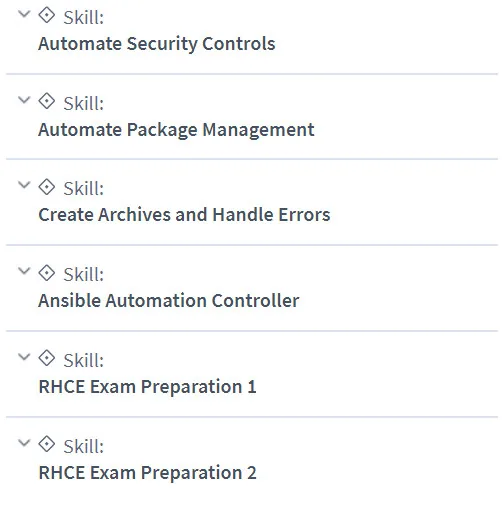Toggle the Create Archives and Handle Errors chevron
Viewport: 502px width, 505px height.
point(24,185)
